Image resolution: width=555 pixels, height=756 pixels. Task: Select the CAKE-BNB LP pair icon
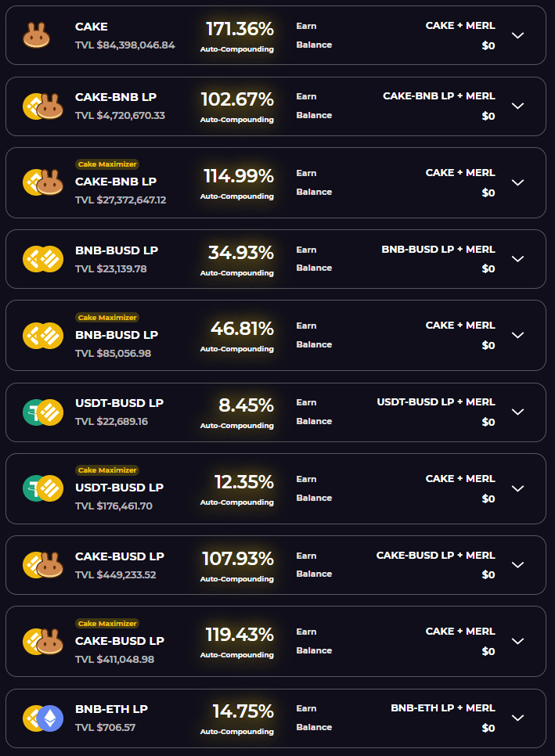[x=42, y=106]
